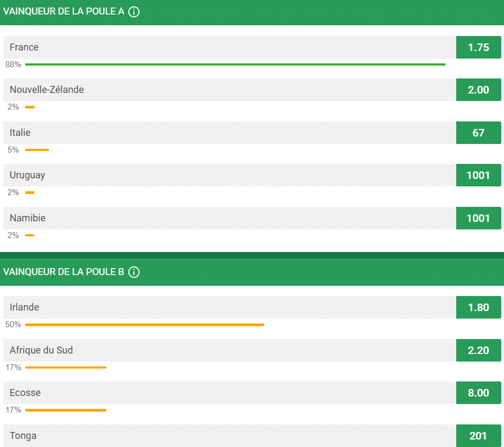Screen dimensions: 504x447
Task: Click France's green 88% bar
Action: click(x=235, y=64)
